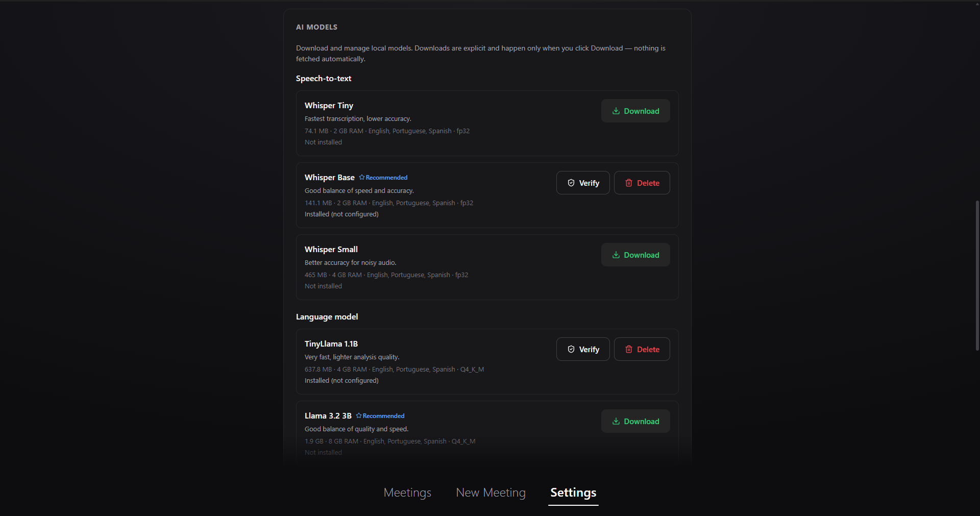The width and height of the screenshot is (980, 516).
Task: Open the New Meeting tab
Action: (491, 493)
